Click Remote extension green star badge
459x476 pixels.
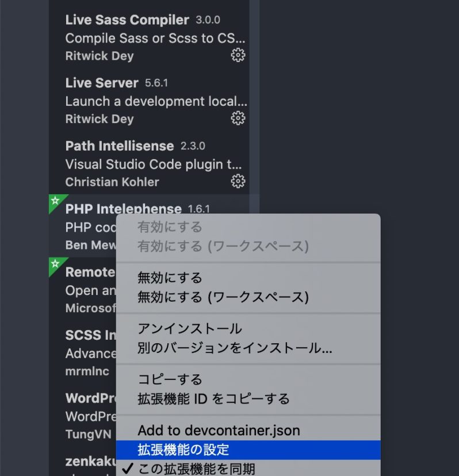click(56, 264)
